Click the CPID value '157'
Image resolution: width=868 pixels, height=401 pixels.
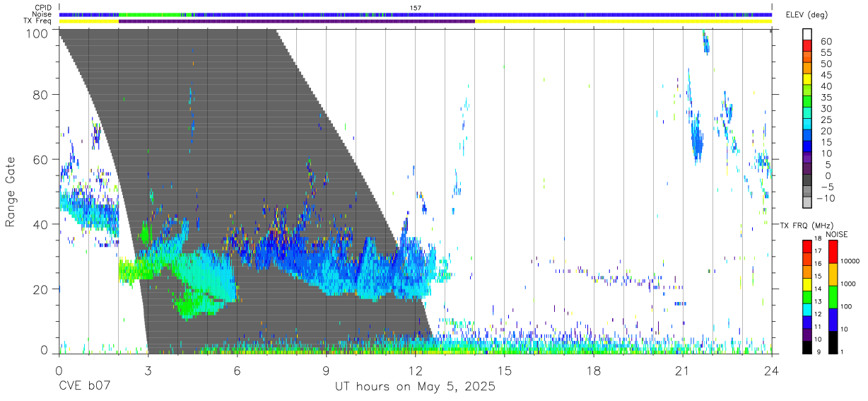coord(416,8)
